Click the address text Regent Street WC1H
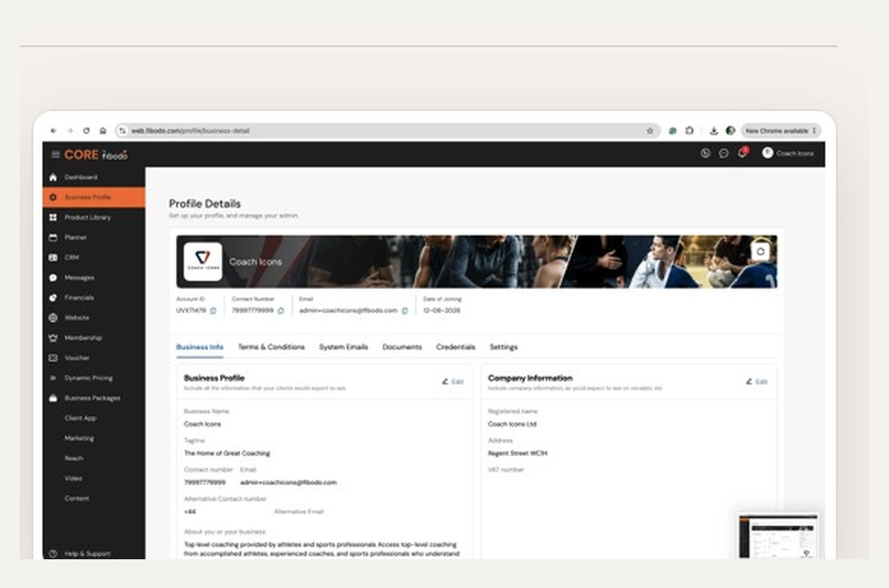Image resolution: width=889 pixels, height=588 pixels. [x=518, y=453]
